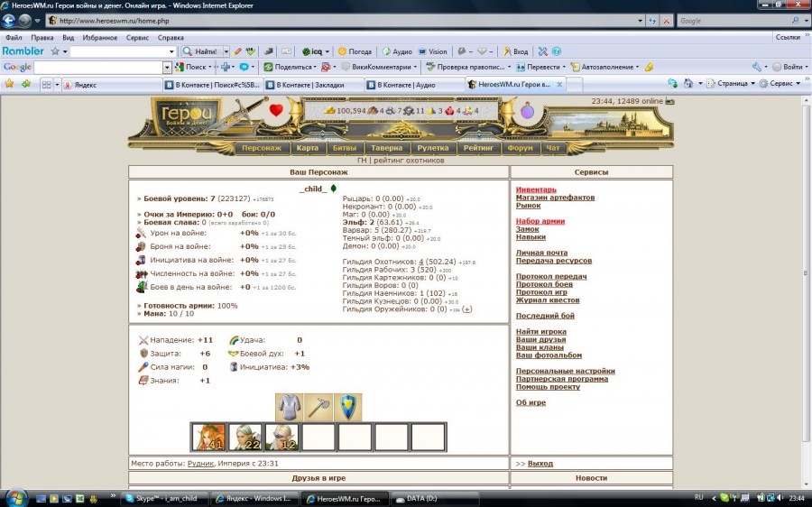Image resolution: width=812 pixels, height=507 pixels.
Task: Click the Выход logout link
Action: [540, 464]
